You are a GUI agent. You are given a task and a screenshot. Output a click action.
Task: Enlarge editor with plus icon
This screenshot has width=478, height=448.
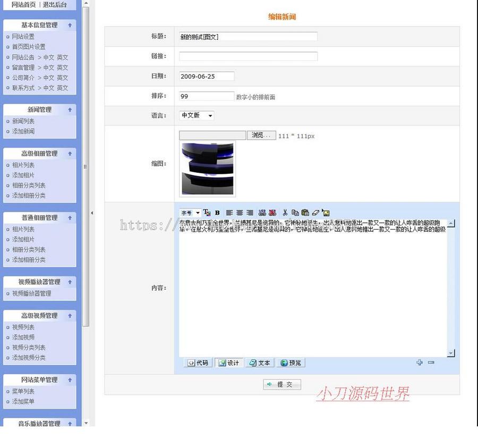(x=420, y=362)
